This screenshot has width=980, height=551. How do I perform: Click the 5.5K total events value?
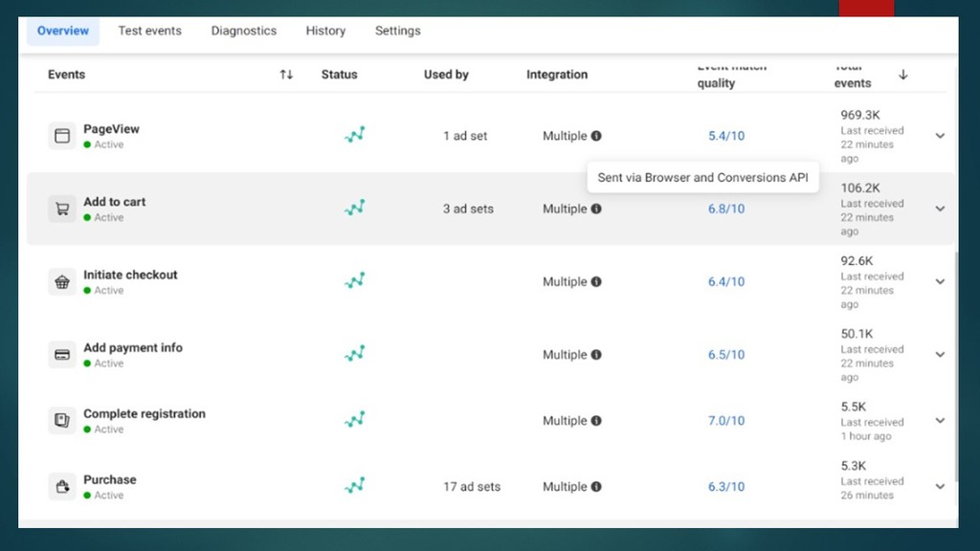[x=853, y=407]
